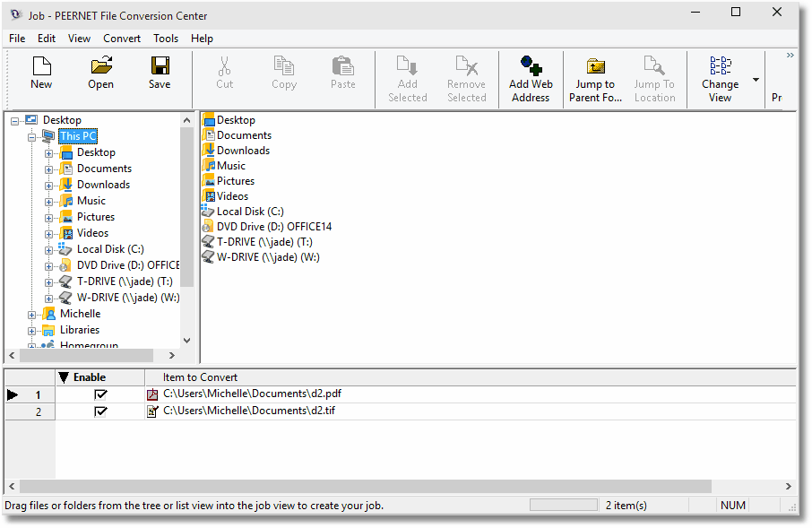Click the Change View toolbar icon
Image resolution: width=812 pixels, height=528 pixels.
click(x=721, y=65)
